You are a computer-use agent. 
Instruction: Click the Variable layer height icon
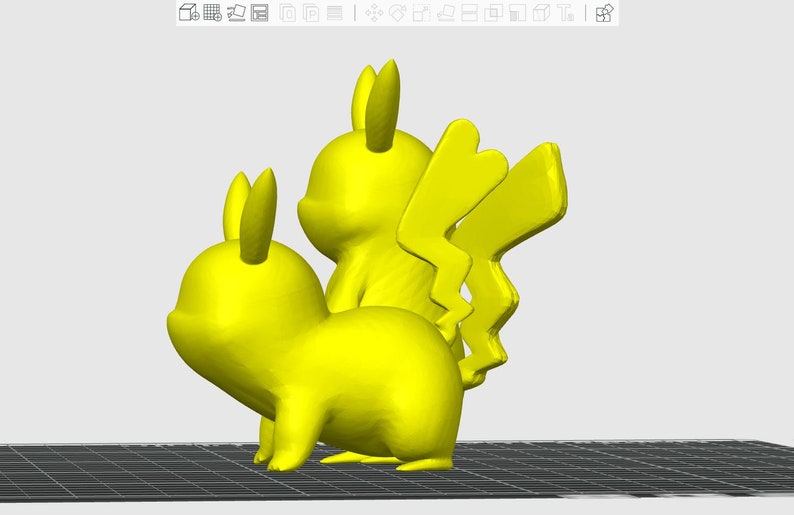point(335,13)
